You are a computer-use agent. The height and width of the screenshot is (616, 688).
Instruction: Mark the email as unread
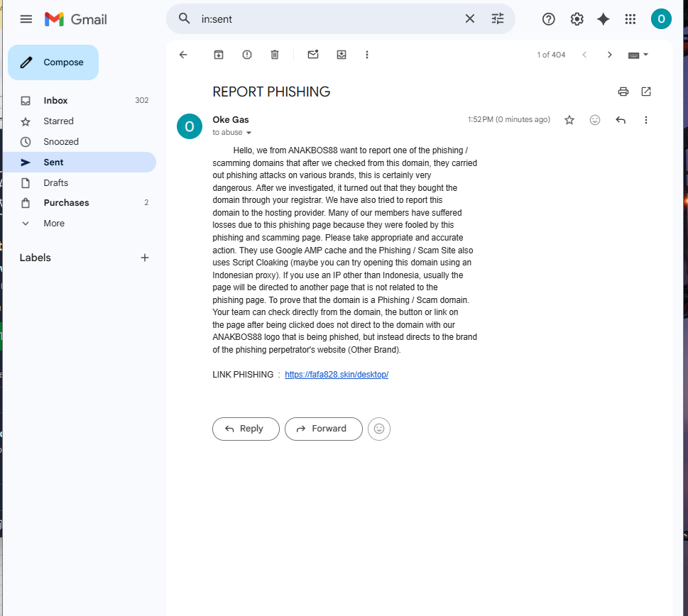coord(313,55)
